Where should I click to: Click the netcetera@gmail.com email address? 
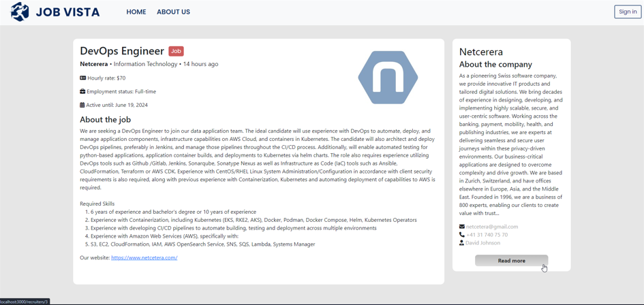click(x=492, y=227)
